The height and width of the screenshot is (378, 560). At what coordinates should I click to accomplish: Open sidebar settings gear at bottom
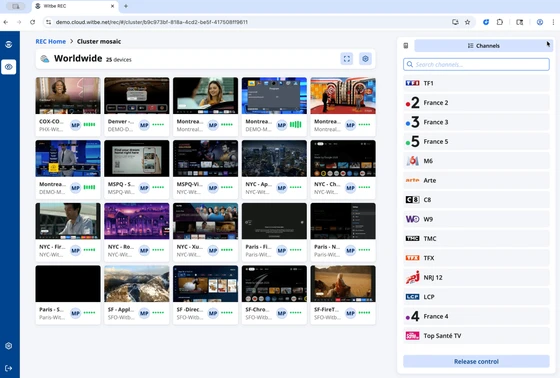point(9,346)
